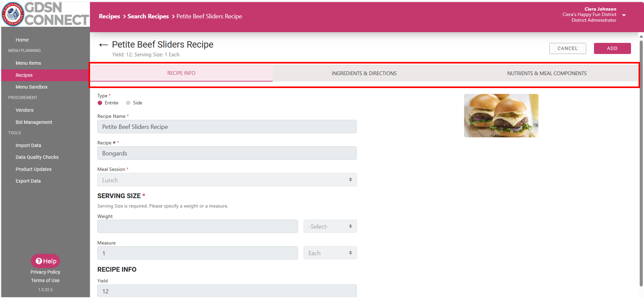Open Import Data in sidebar

point(28,145)
